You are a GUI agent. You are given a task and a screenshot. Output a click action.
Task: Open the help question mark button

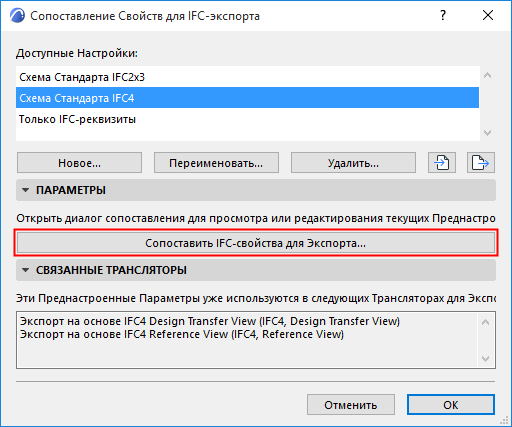[x=443, y=15]
